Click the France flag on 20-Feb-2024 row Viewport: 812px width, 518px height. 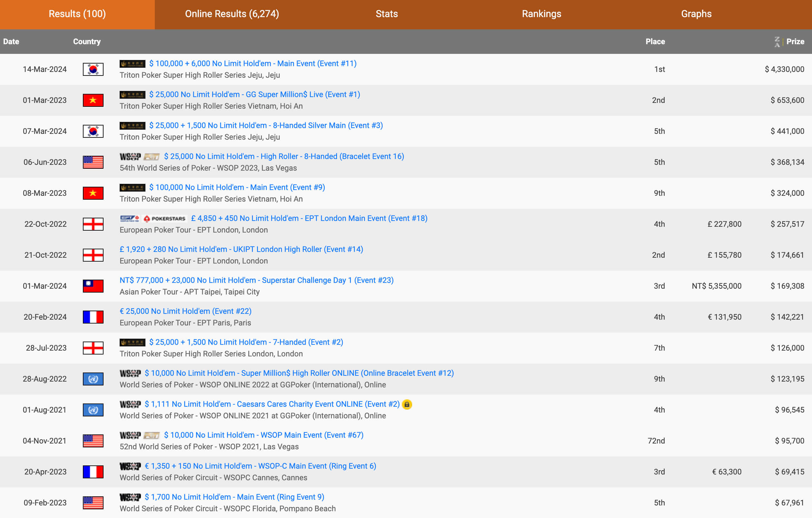point(93,317)
